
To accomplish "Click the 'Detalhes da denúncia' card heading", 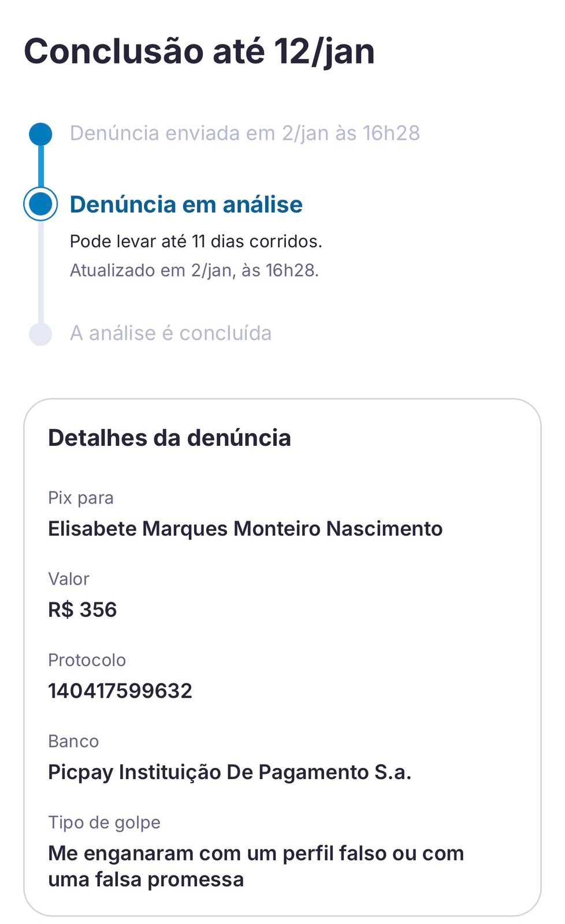I will pyautogui.click(x=169, y=438).
